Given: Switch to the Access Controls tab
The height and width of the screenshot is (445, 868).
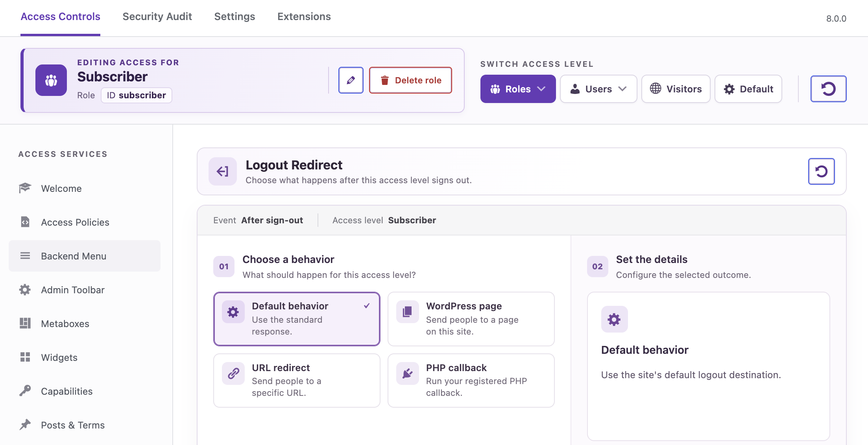Looking at the screenshot, I should (x=60, y=17).
